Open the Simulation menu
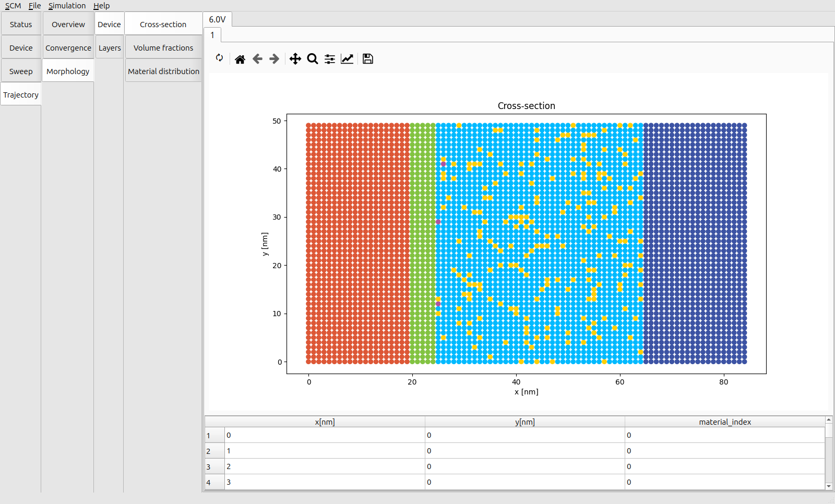The width and height of the screenshot is (835, 504). (x=67, y=6)
